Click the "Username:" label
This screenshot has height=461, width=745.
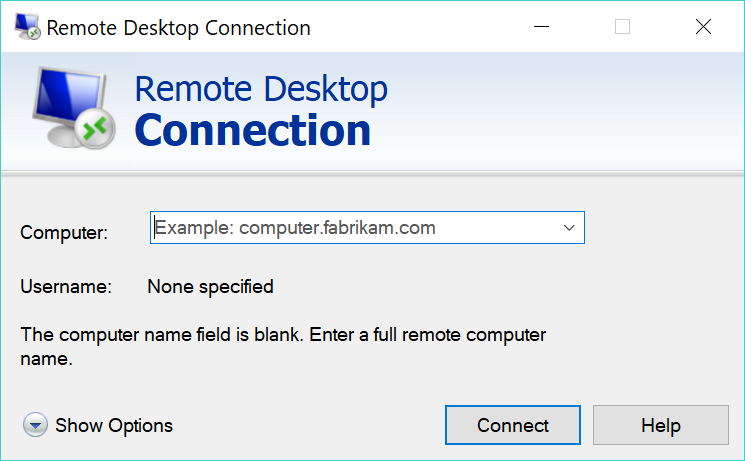pyautogui.click(x=66, y=287)
